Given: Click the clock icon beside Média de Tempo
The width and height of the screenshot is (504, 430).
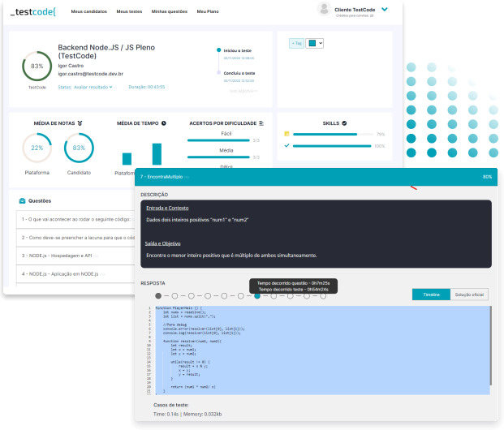Looking at the screenshot, I should [x=163, y=123].
